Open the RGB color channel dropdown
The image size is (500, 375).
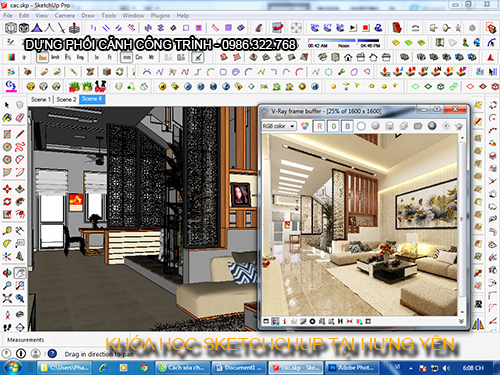[x=279, y=126]
